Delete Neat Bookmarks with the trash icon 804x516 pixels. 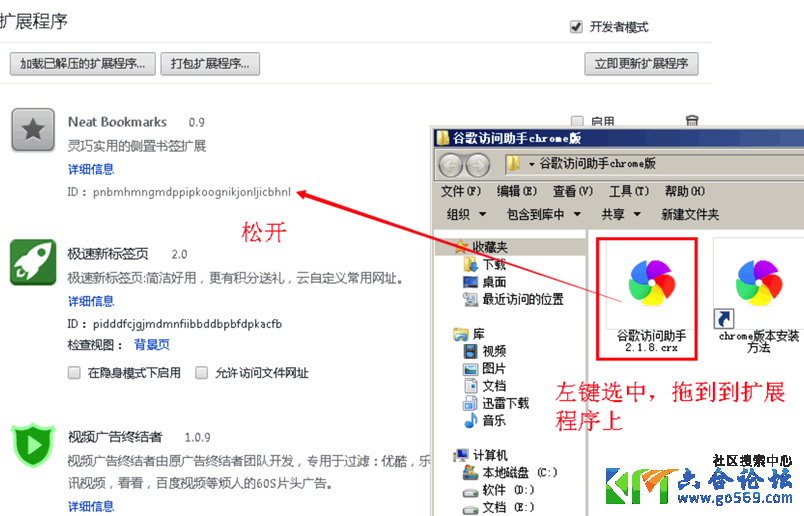(691, 122)
